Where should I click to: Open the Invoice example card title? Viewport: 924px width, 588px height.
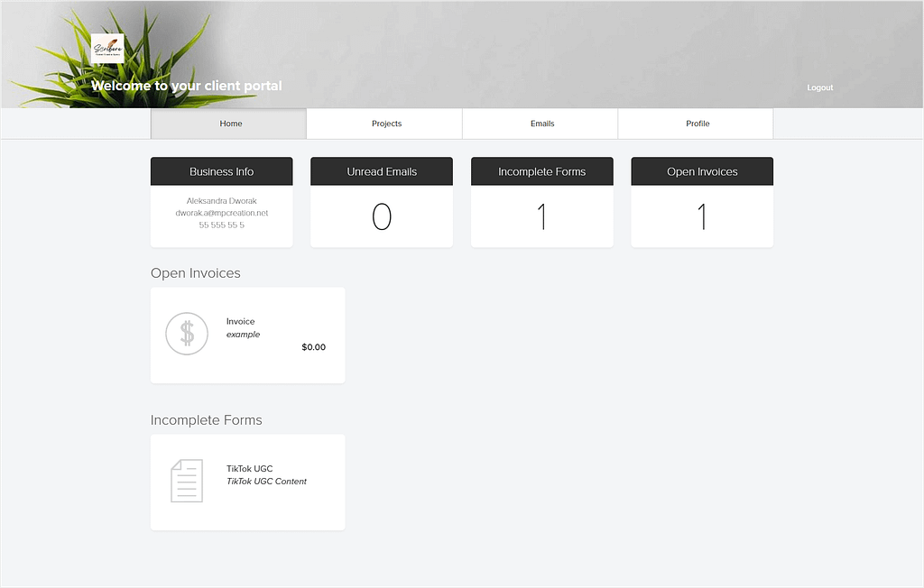(240, 322)
